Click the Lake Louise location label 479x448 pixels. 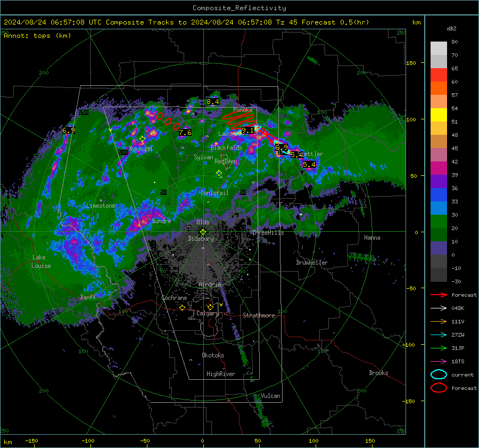point(41,262)
